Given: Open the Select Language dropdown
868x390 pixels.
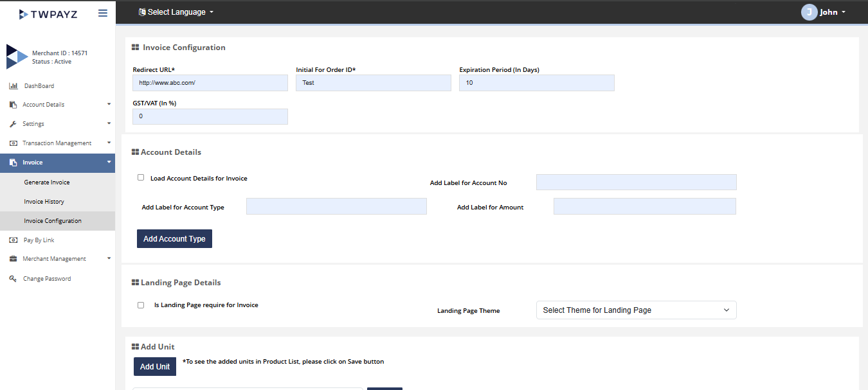Looking at the screenshot, I should [176, 12].
